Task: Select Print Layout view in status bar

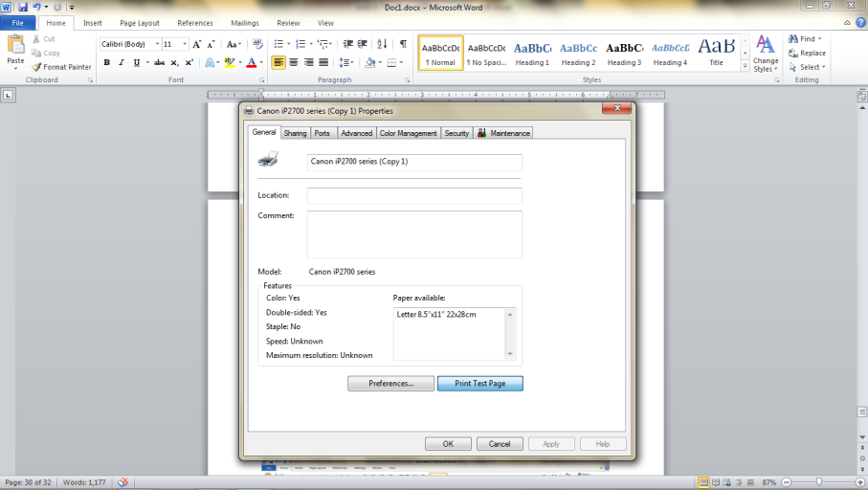Action: (703, 482)
